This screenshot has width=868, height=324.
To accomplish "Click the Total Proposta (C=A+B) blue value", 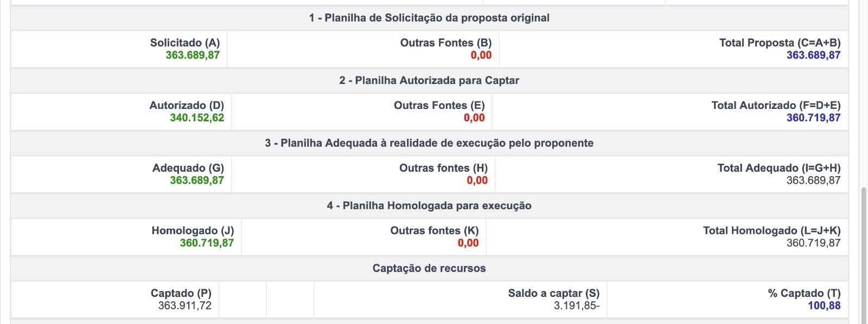I will click(813, 55).
